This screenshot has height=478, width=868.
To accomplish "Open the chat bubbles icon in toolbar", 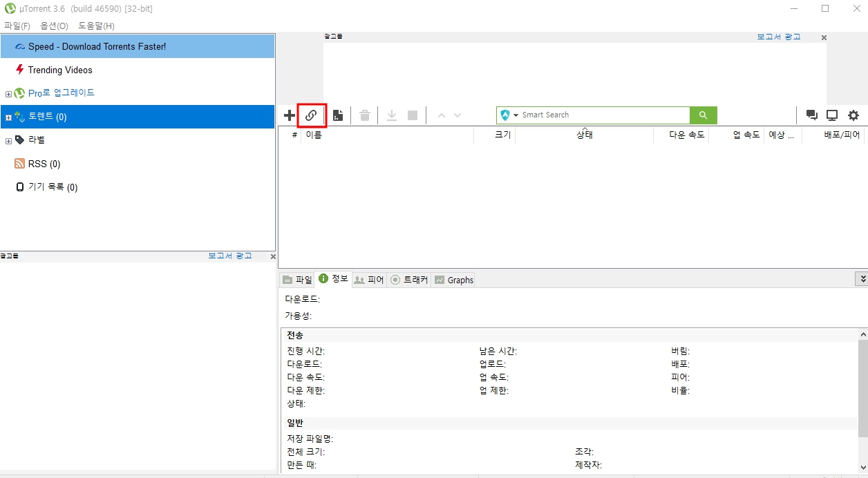I will coord(812,115).
